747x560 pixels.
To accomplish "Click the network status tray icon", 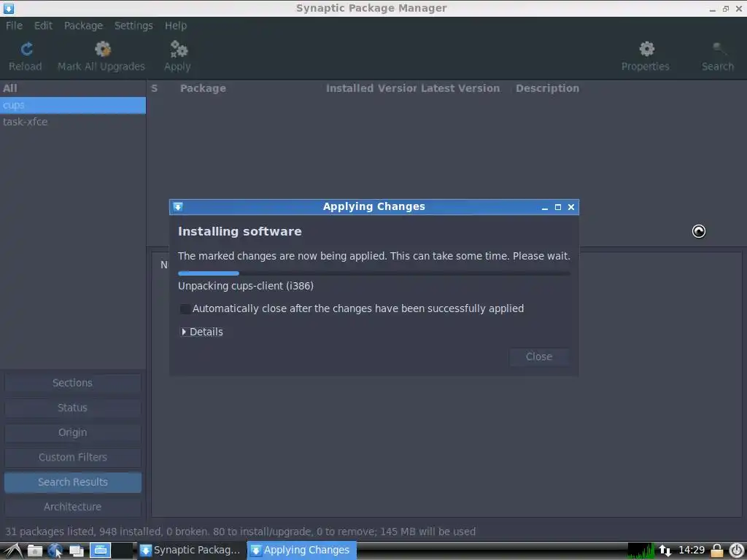I will (x=665, y=551).
